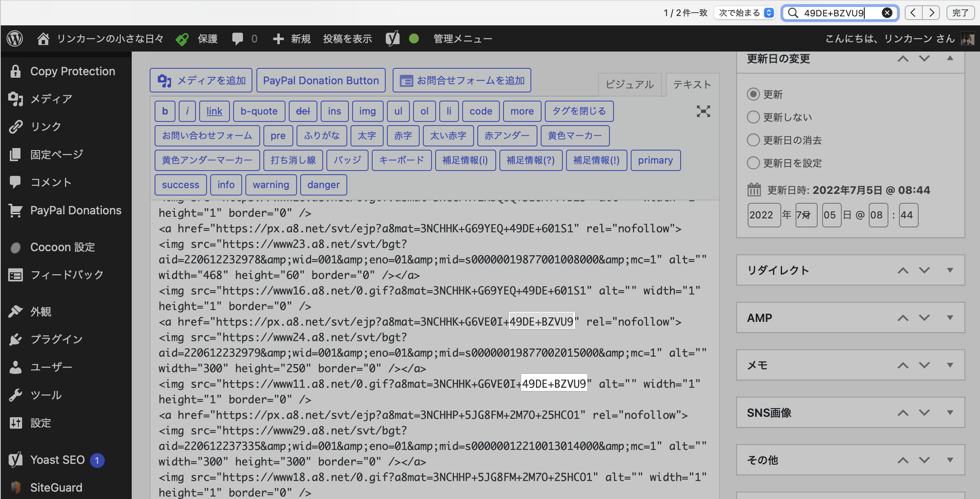Click the bold formatting button

tap(165, 111)
